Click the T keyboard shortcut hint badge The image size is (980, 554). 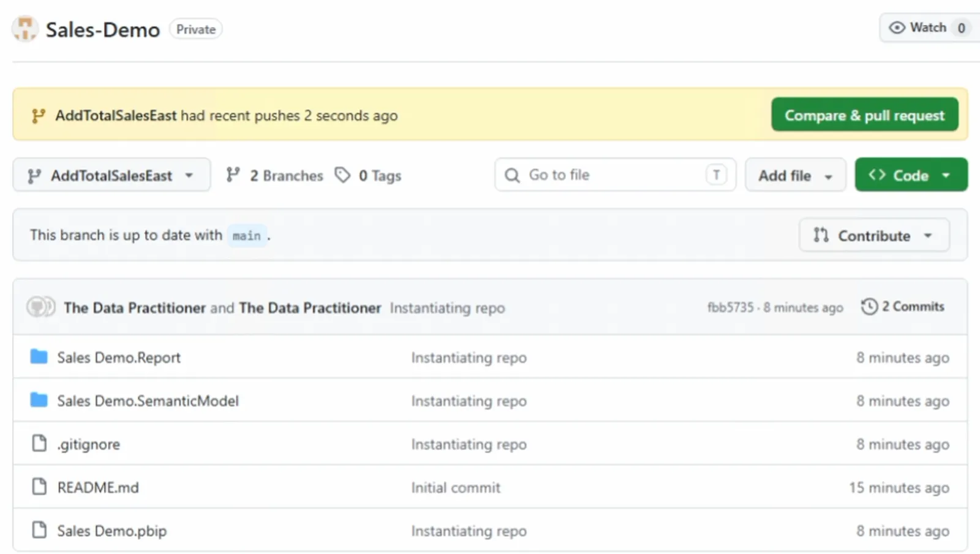pos(716,175)
